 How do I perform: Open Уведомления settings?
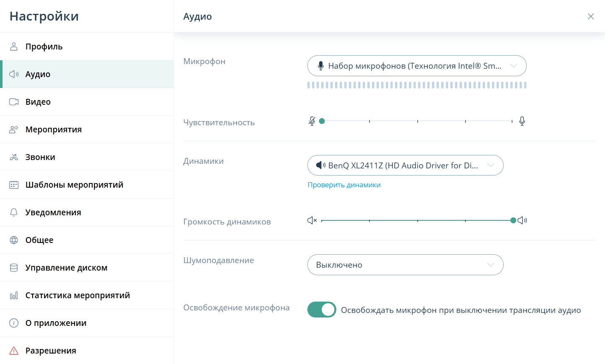[x=87, y=212]
